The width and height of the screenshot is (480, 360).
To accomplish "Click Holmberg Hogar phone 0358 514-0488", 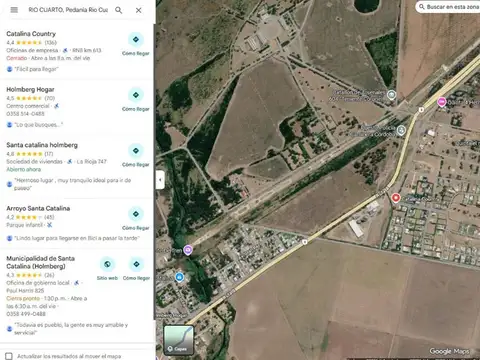I will [25, 114].
